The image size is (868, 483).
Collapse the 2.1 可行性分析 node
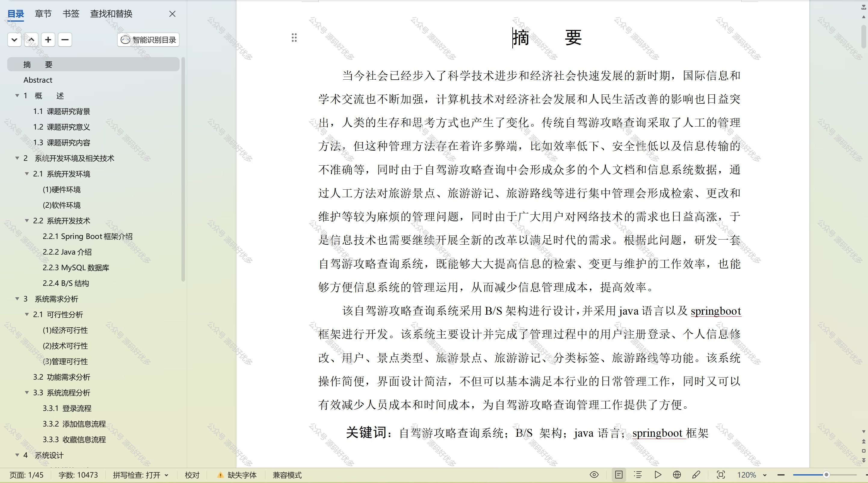tap(27, 314)
